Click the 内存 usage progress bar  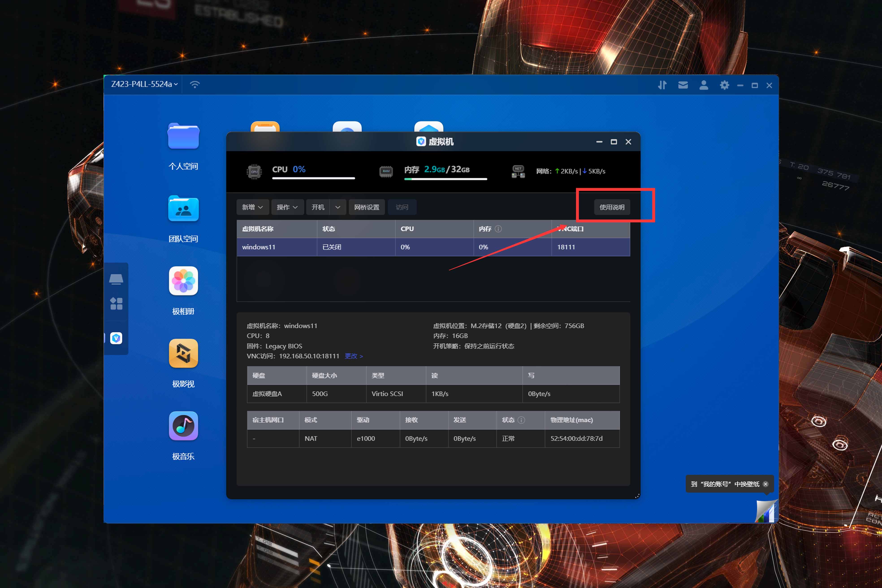pyautogui.click(x=445, y=179)
